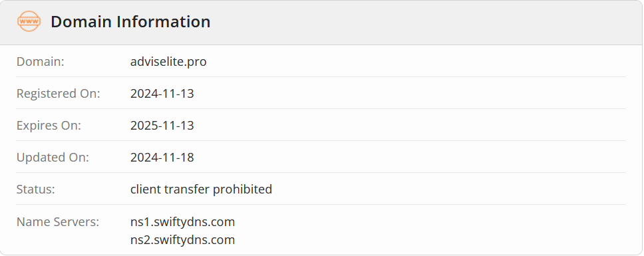Click the Updated On: label
This screenshot has height=256, width=644.
[x=53, y=158]
